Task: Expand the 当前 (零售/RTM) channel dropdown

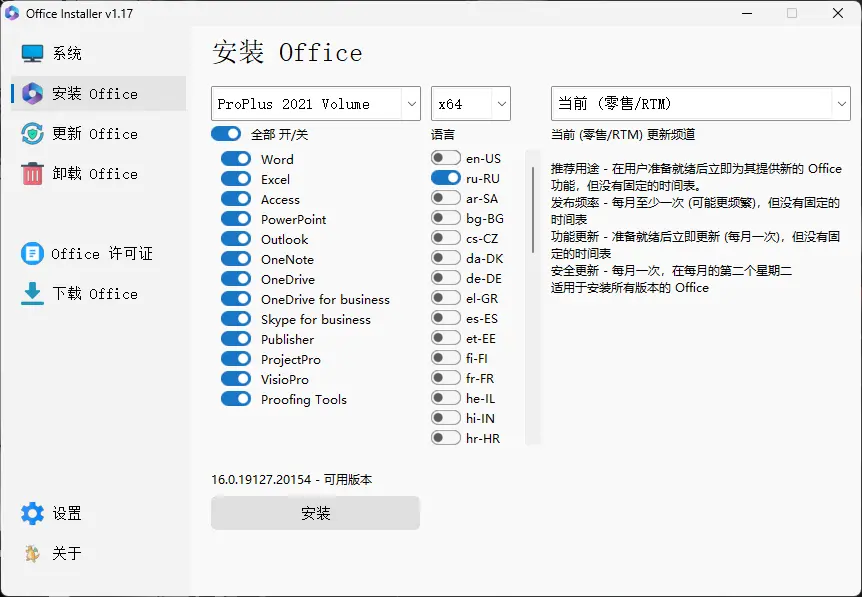Action: pos(701,103)
